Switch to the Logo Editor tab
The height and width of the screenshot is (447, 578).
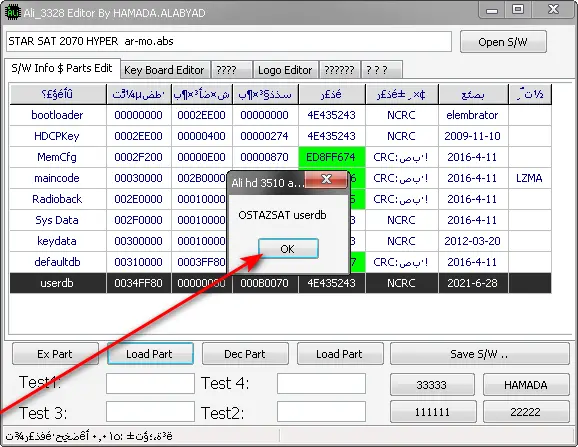point(285,70)
